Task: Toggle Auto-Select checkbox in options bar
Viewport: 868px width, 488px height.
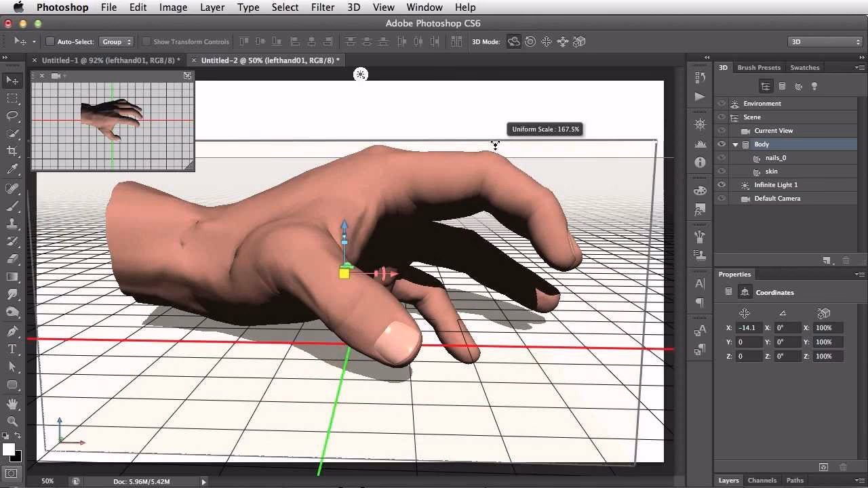Action: [x=50, y=41]
